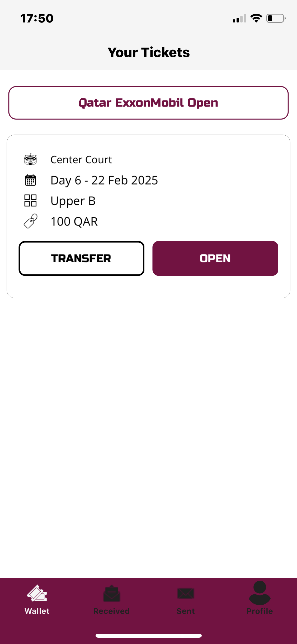The height and width of the screenshot is (644, 297).
Task: Tap the Wallet ticket icon
Action: click(37, 593)
